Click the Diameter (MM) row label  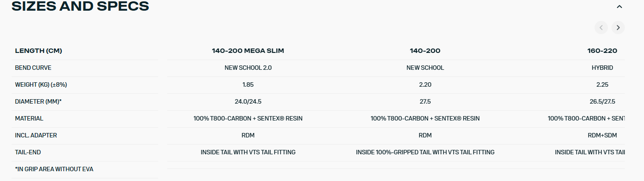tap(38, 101)
